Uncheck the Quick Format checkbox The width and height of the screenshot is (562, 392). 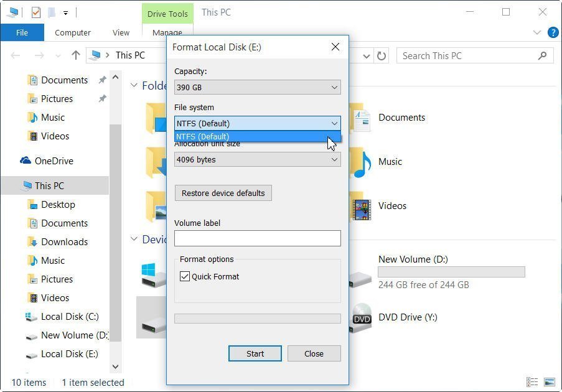tap(185, 276)
